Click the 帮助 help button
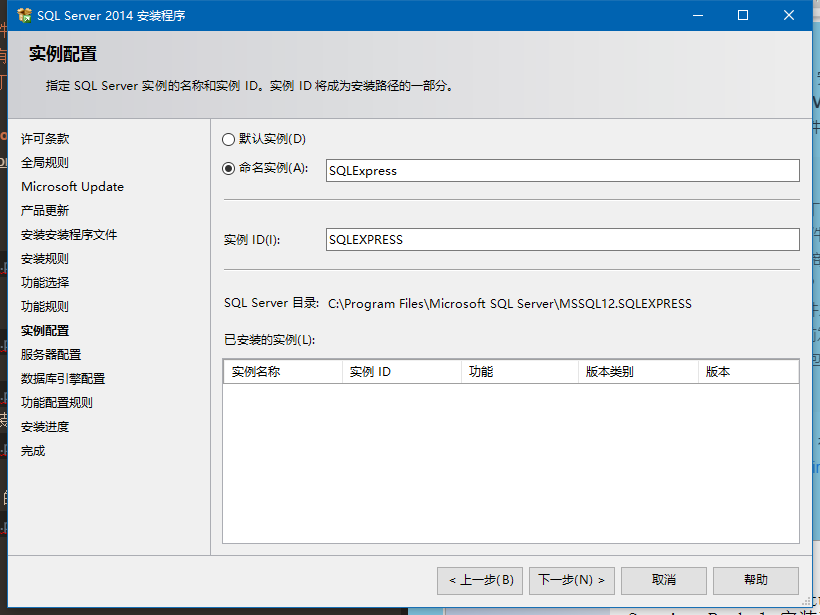The width and height of the screenshot is (820, 615). [756, 580]
